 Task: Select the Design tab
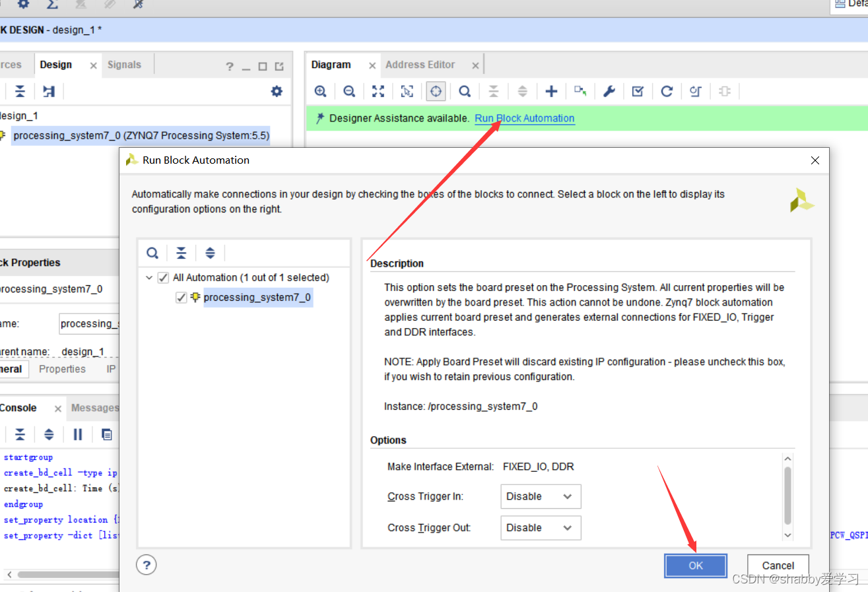(56, 65)
